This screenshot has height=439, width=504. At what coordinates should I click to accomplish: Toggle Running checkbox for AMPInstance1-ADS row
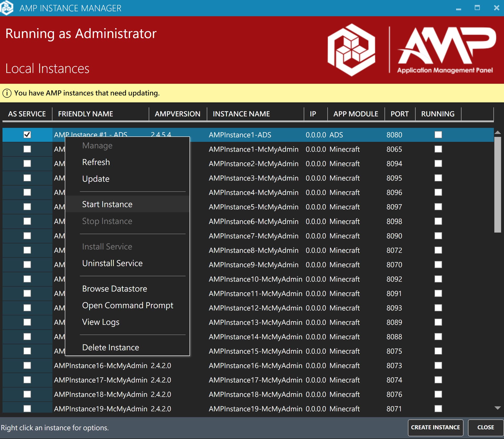pos(438,135)
